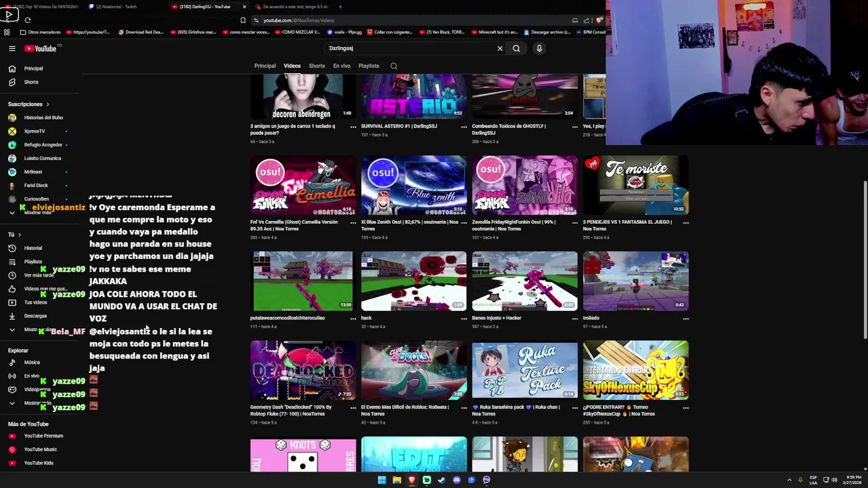Open Luisito Comunica subscription channel
The width and height of the screenshot is (868, 488).
tap(42, 159)
